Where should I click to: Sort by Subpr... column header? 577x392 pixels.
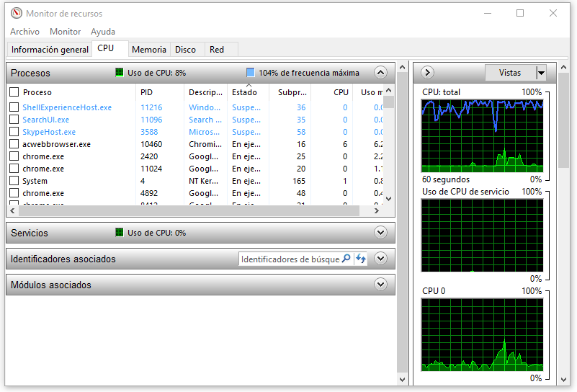[x=290, y=92]
